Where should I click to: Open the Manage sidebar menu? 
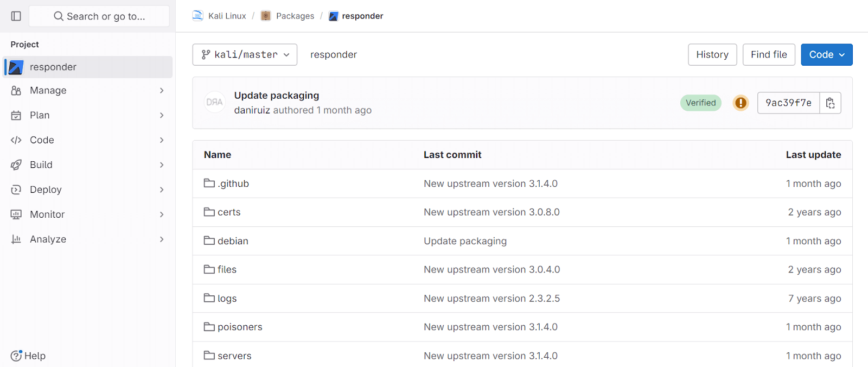pos(88,91)
